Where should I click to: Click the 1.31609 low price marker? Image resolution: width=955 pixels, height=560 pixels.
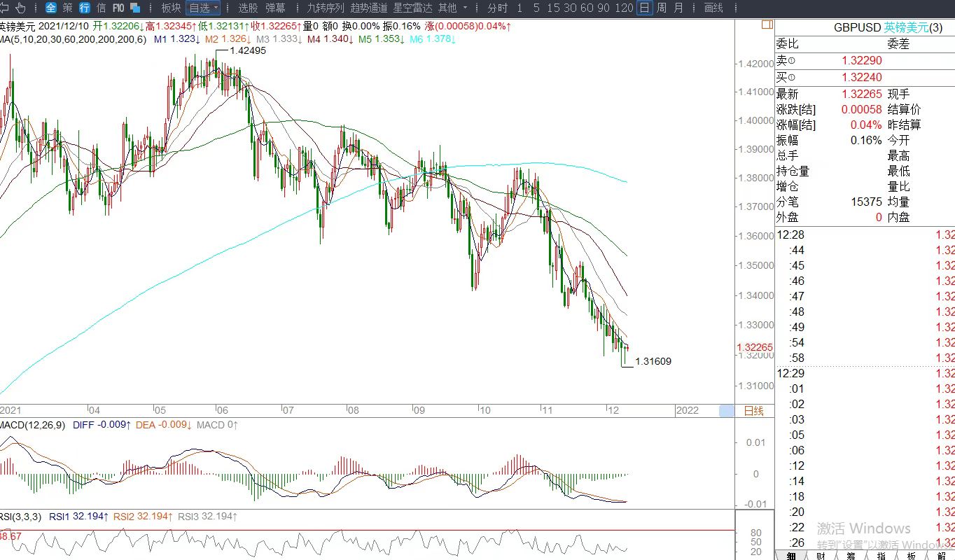pyautogui.click(x=653, y=362)
